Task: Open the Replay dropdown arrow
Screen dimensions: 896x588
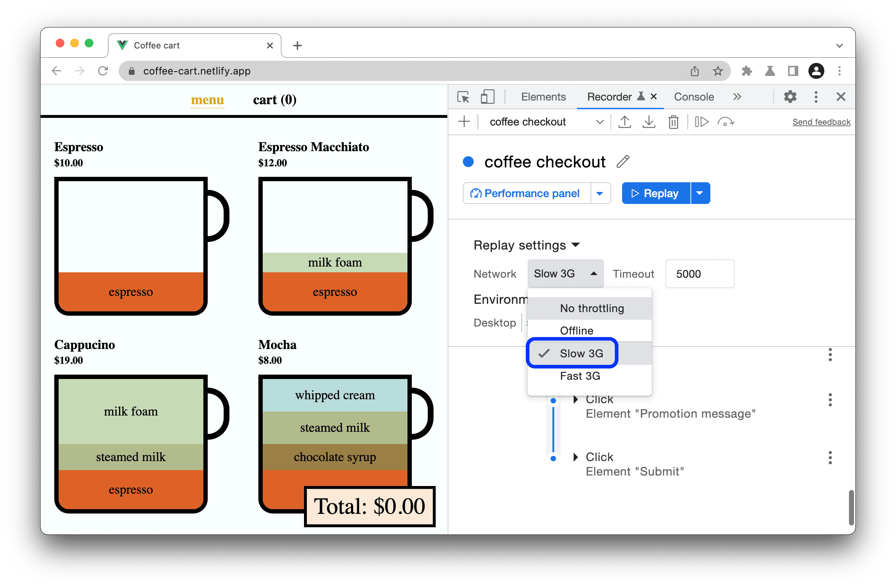Action: click(x=700, y=193)
